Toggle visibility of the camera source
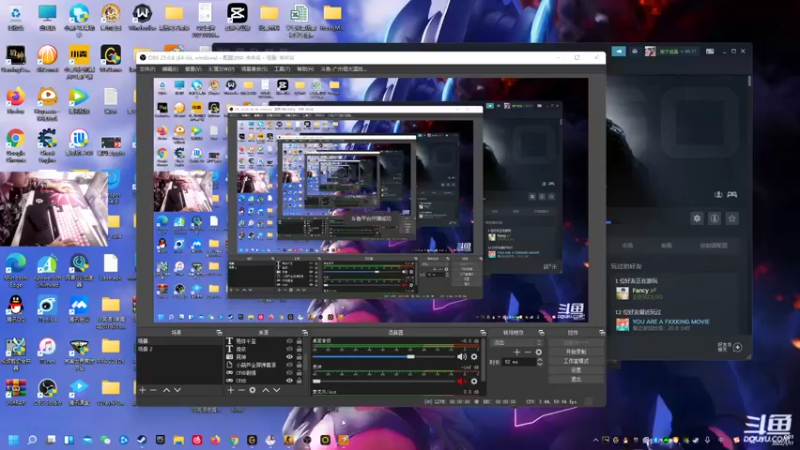Viewport: 800px width, 450px height. pos(289,357)
